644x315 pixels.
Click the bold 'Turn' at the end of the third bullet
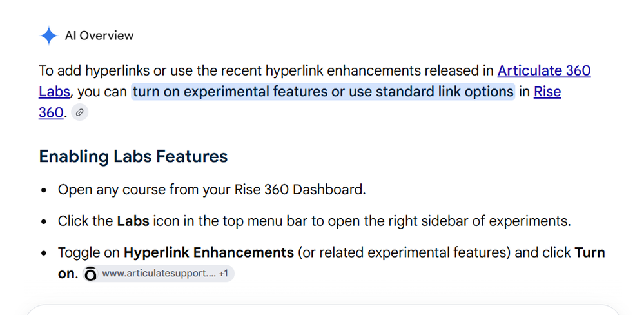590,252
